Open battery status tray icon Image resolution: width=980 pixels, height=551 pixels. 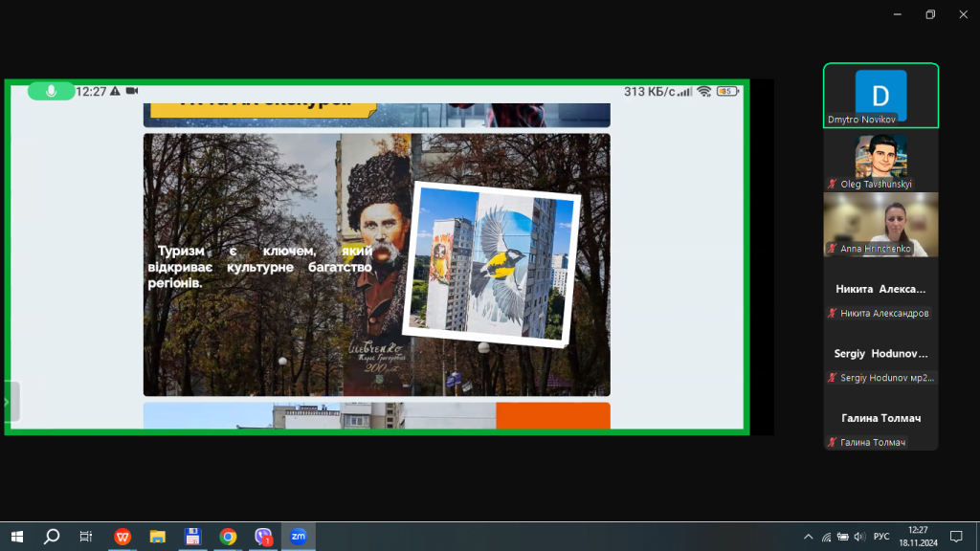click(x=843, y=537)
